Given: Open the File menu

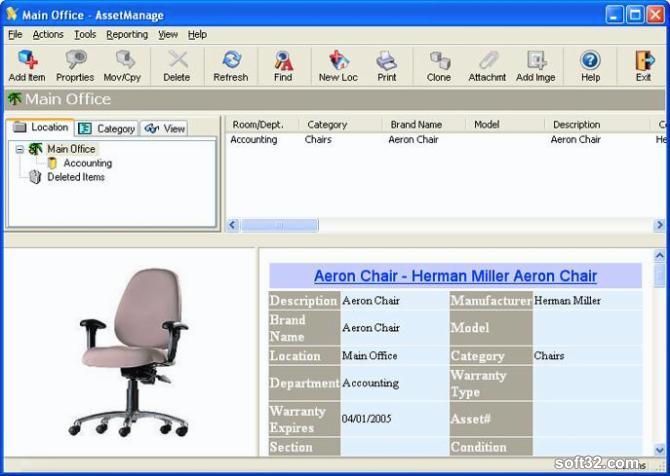Looking at the screenshot, I should 15,34.
